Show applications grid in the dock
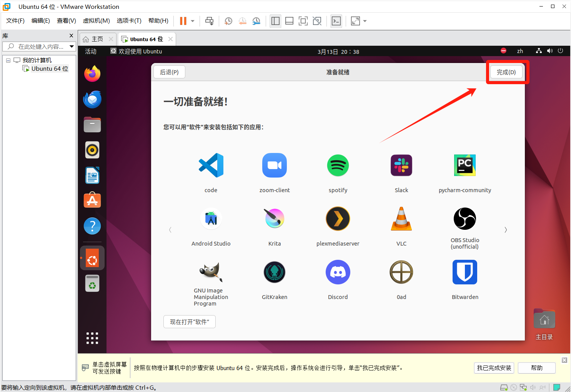571x392 pixels. [x=92, y=338]
